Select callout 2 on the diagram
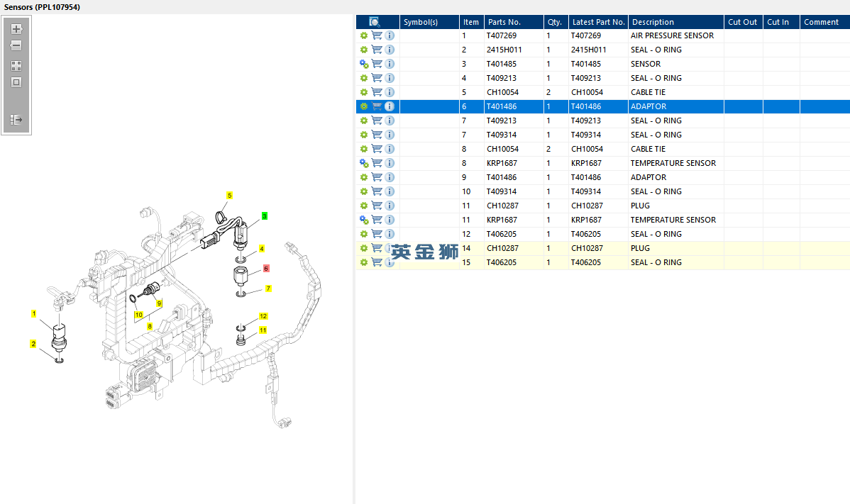850x504 pixels. 33,344
